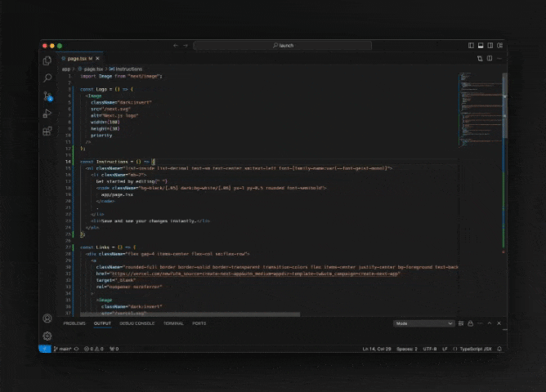Screen dimensions: 546x392
Task: Click "const Logo" declaration text
Action: [94, 89]
